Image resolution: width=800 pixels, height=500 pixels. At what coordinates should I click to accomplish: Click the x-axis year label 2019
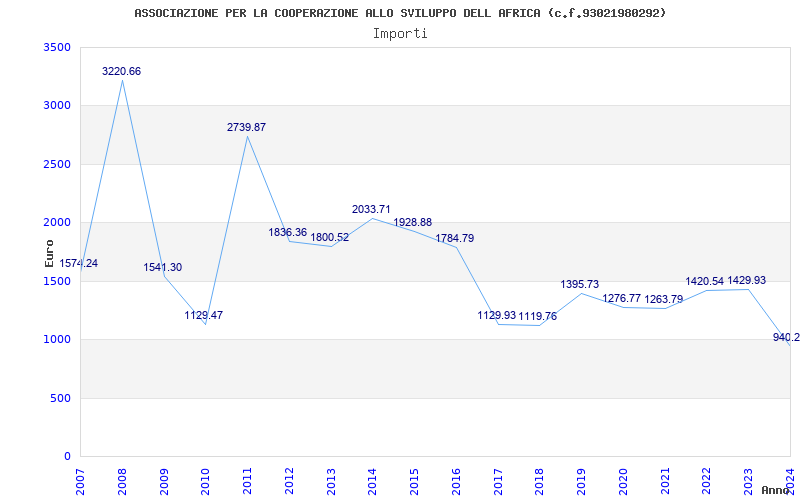[x=581, y=482]
